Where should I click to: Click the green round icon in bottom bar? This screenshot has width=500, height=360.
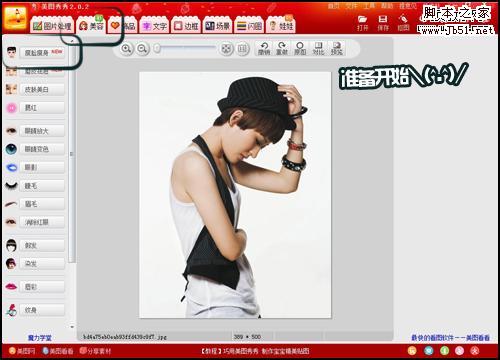[x=444, y=351]
